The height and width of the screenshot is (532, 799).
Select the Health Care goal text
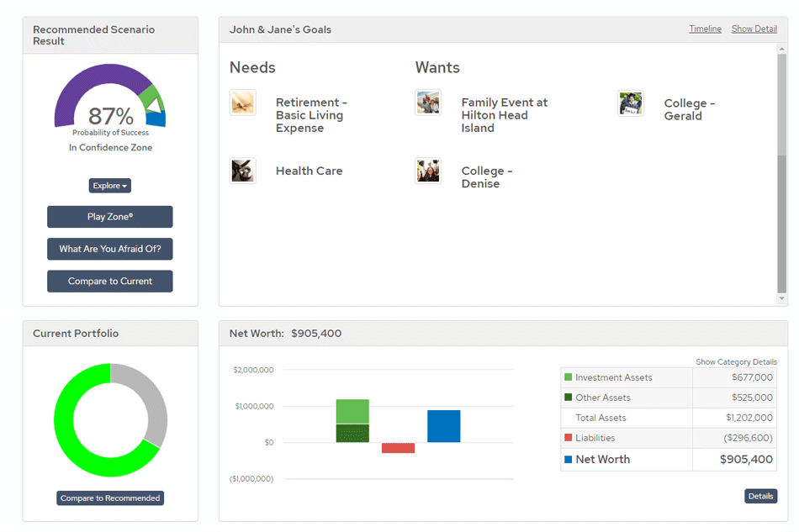click(309, 171)
